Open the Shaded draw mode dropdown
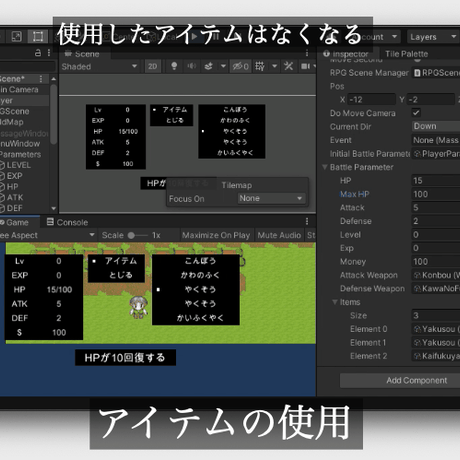Viewport: 460px width, 460px height. pos(99,67)
